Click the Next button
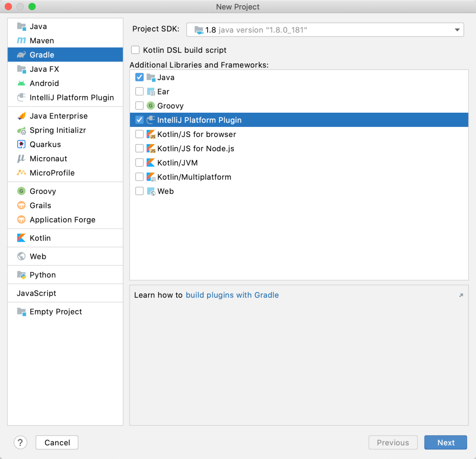The width and height of the screenshot is (476, 459). click(446, 442)
